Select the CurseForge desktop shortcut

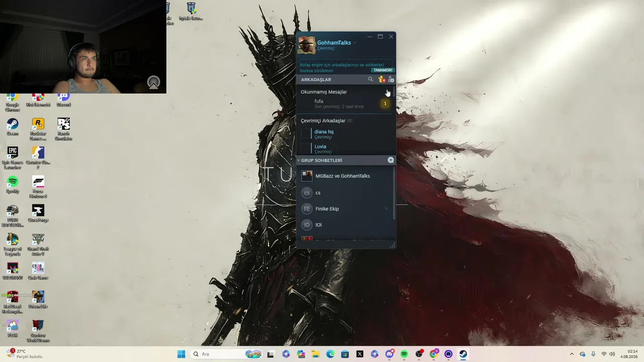(x=38, y=213)
